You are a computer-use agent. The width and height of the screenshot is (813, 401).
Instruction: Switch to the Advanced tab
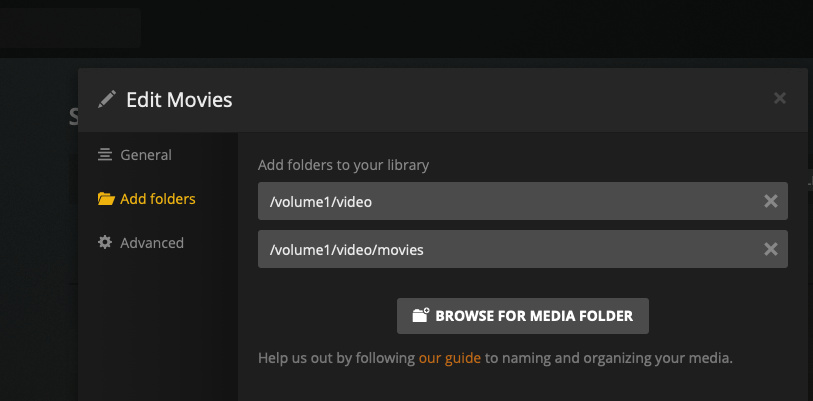coord(151,243)
